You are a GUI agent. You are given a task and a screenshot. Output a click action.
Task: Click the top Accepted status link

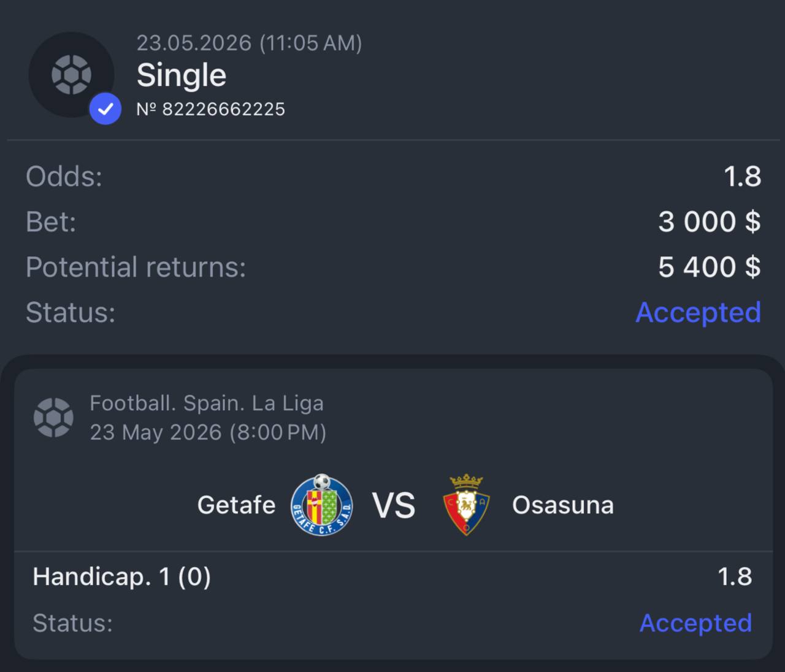click(699, 313)
